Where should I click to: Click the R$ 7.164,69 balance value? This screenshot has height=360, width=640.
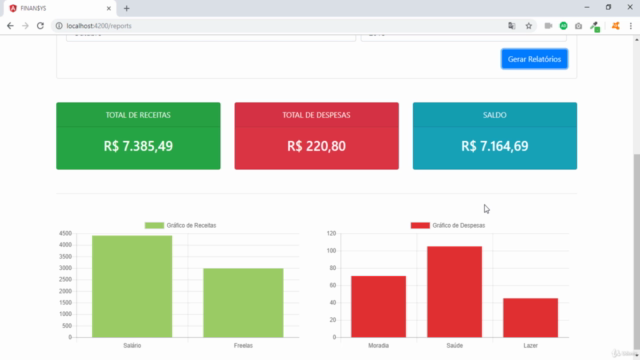[495, 146]
